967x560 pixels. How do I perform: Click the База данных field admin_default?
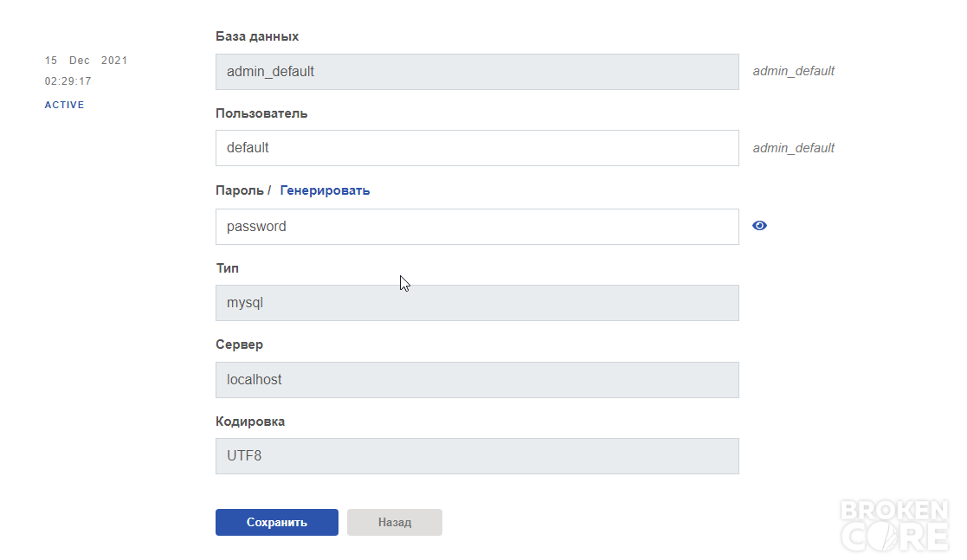point(477,72)
